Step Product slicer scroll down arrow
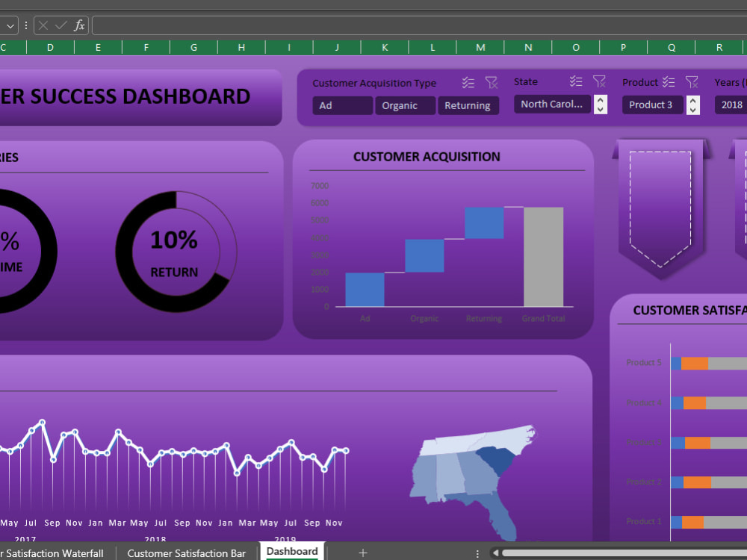 pos(693,110)
